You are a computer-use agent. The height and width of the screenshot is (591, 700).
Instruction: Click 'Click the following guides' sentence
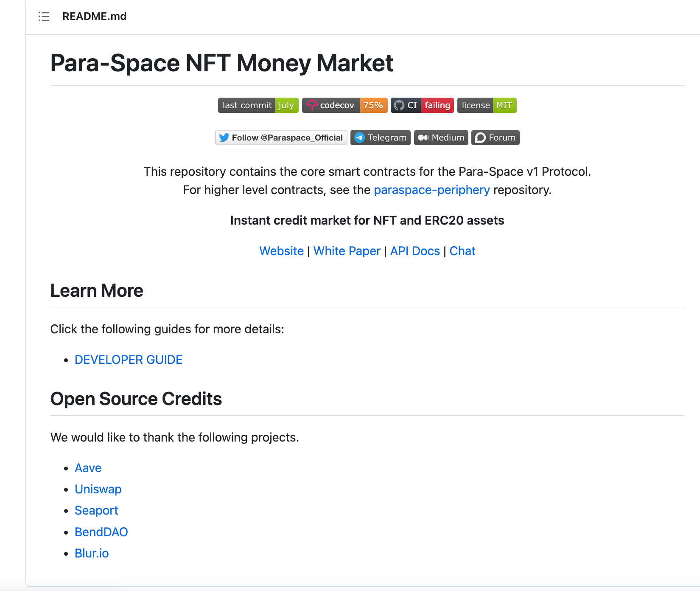[167, 329]
